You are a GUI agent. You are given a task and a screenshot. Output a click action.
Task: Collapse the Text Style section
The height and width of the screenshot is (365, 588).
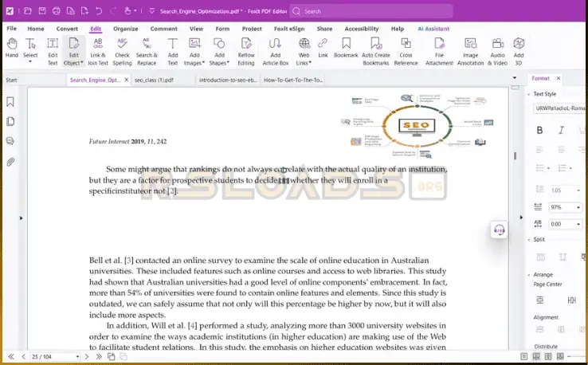click(529, 94)
